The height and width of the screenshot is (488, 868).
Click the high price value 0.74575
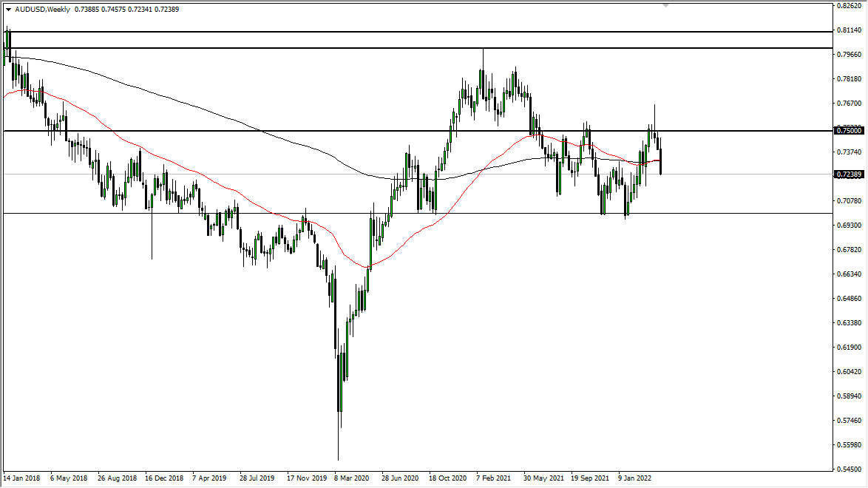point(113,9)
